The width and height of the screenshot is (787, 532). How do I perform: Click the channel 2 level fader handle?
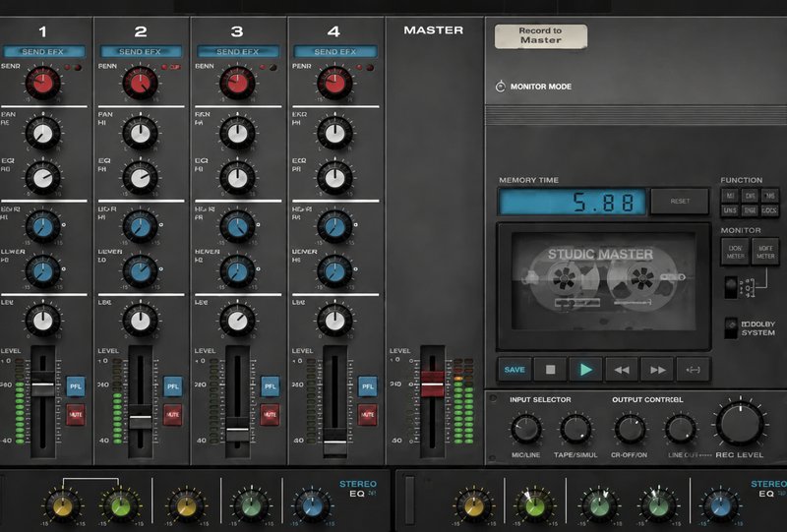point(141,417)
